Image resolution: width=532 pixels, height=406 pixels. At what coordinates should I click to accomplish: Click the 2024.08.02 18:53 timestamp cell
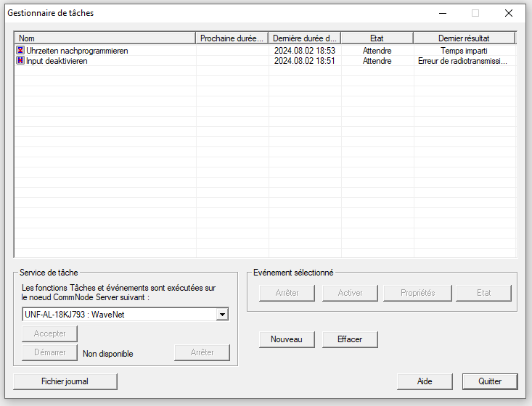coord(304,51)
